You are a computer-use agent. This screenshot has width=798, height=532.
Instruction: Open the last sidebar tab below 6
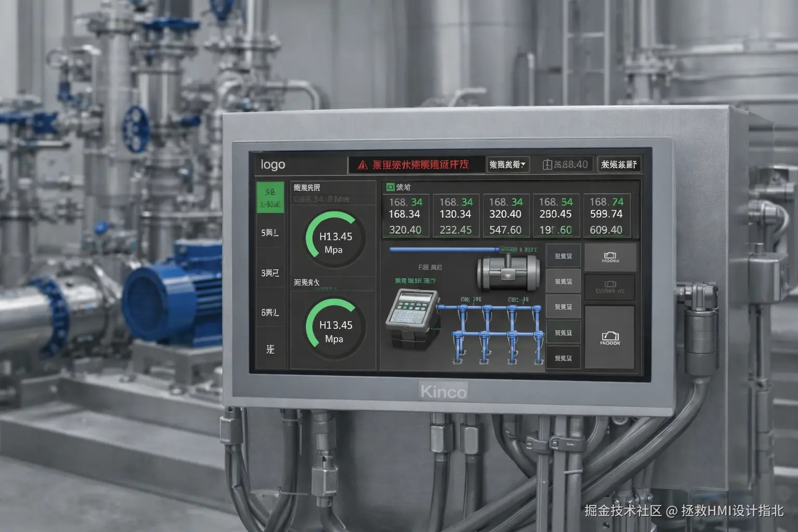click(270, 349)
